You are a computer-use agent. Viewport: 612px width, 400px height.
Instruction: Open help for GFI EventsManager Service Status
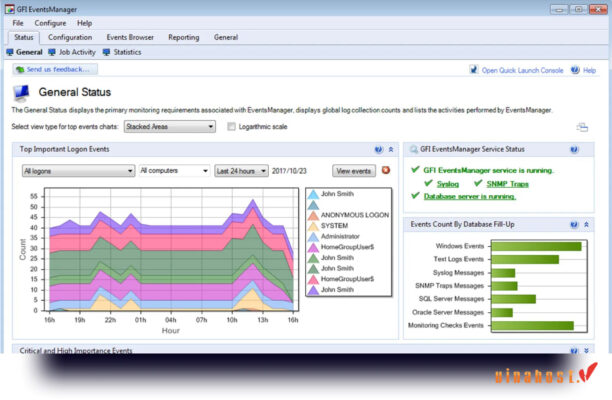574,149
